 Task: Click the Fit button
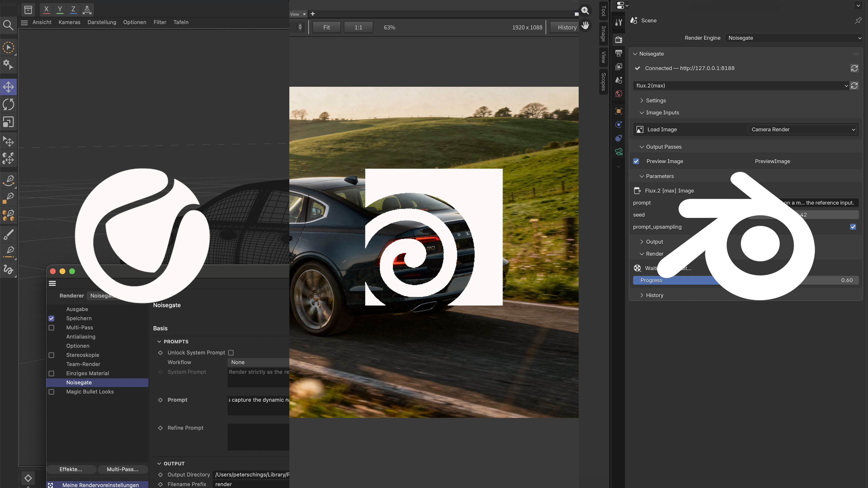(x=326, y=27)
